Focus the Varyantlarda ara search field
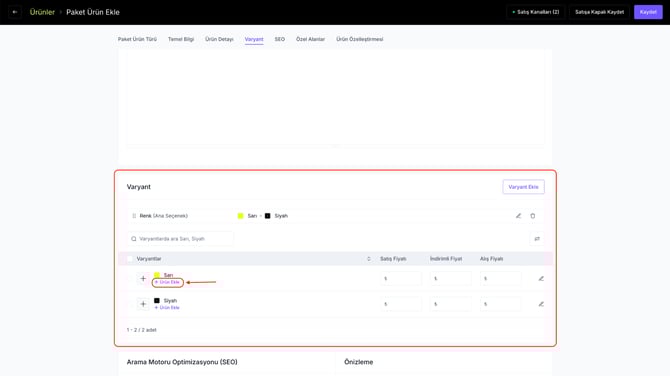The image size is (670, 376). click(x=180, y=239)
